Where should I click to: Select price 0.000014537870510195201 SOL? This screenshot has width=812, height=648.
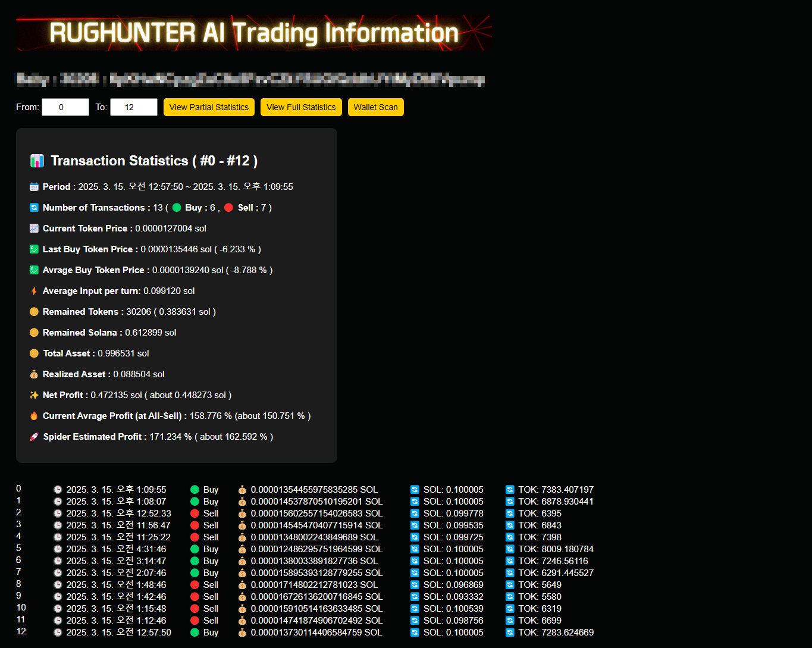pyautogui.click(x=316, y=502)
